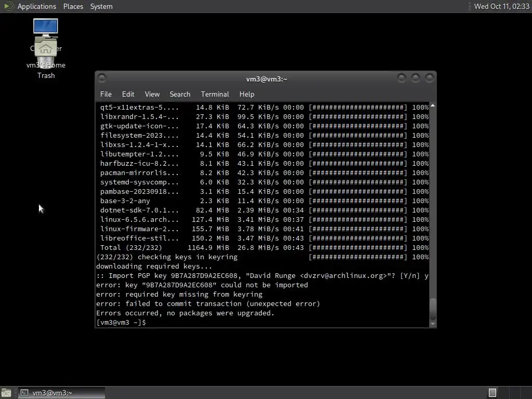Click the 'Import PGP key 9B7A287D9A2EC608' line
The image size is (532, 399).
pos(262,276)
